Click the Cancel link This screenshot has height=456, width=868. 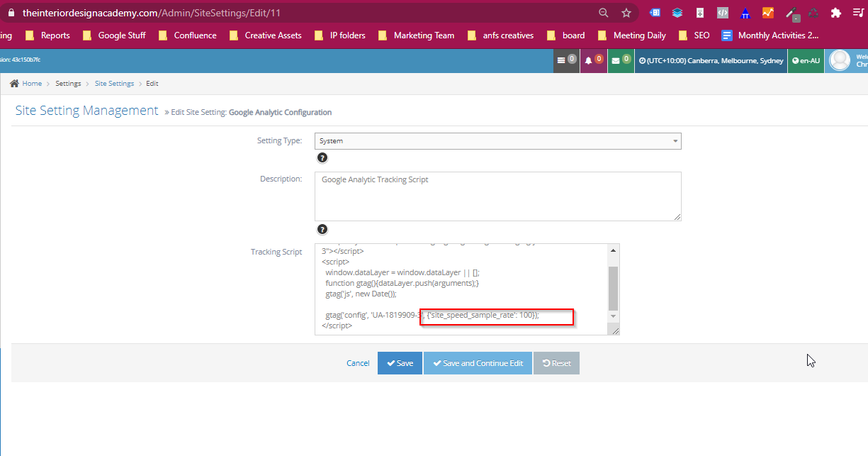[x=358, y=362]
